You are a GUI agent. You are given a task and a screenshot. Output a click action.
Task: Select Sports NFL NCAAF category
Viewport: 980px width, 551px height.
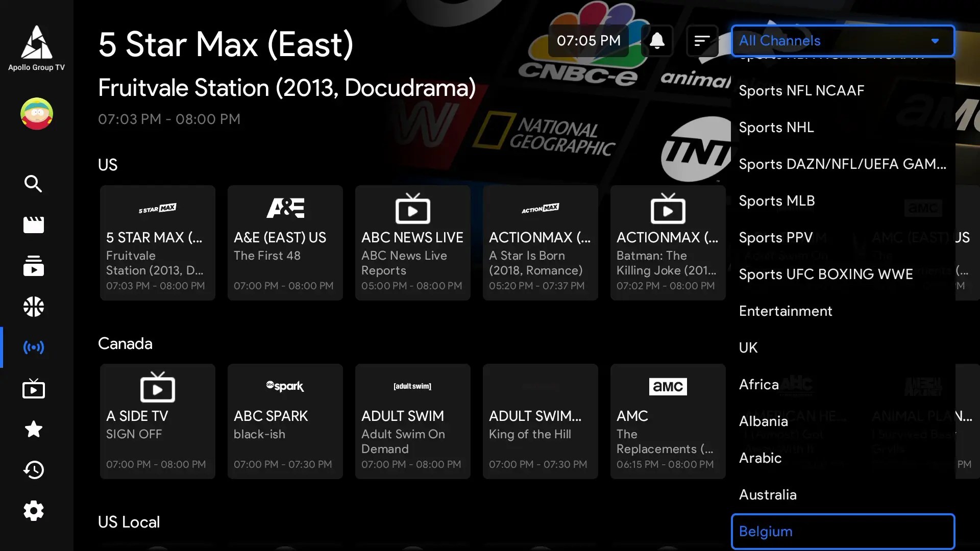843,90
